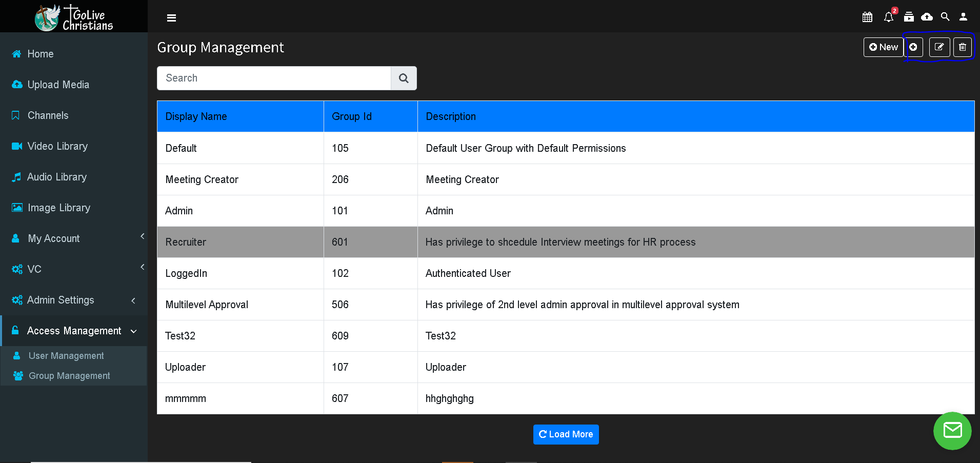Click the Channels bookmark icon in sidebar
The image size is (980, 463).
(16, 115)
